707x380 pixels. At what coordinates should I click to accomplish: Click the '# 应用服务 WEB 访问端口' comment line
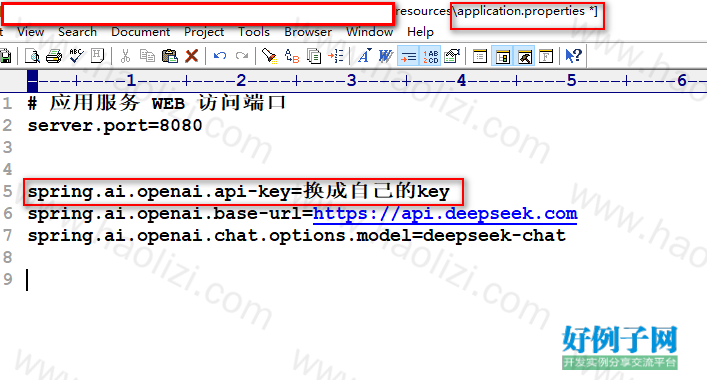(x=156, y=103)
